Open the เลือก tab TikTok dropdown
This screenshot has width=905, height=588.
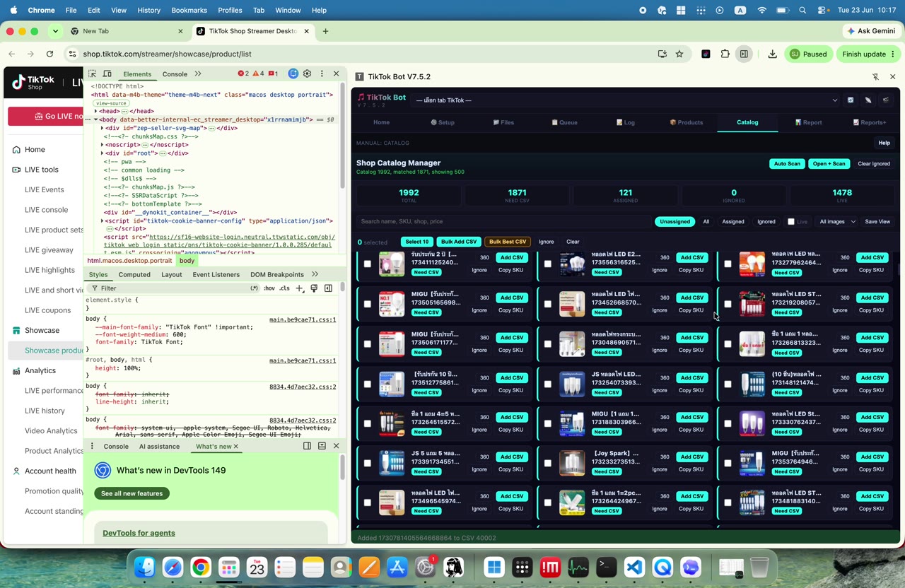pos(625,100)
